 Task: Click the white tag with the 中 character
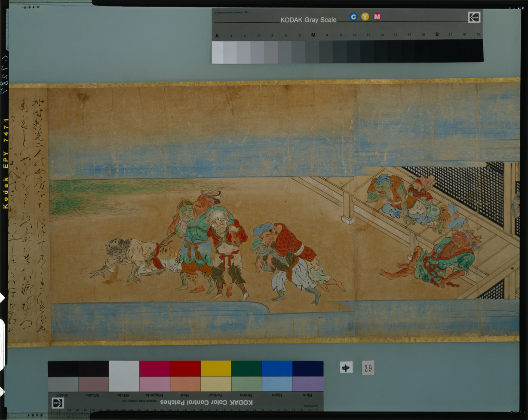pyautogui.click(x=346, y=367)
